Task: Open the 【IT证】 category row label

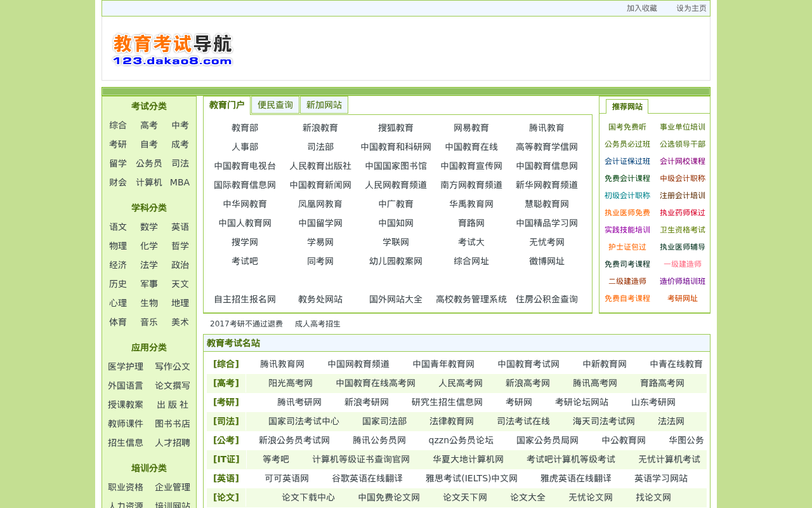Action: [x=226, y=460]
